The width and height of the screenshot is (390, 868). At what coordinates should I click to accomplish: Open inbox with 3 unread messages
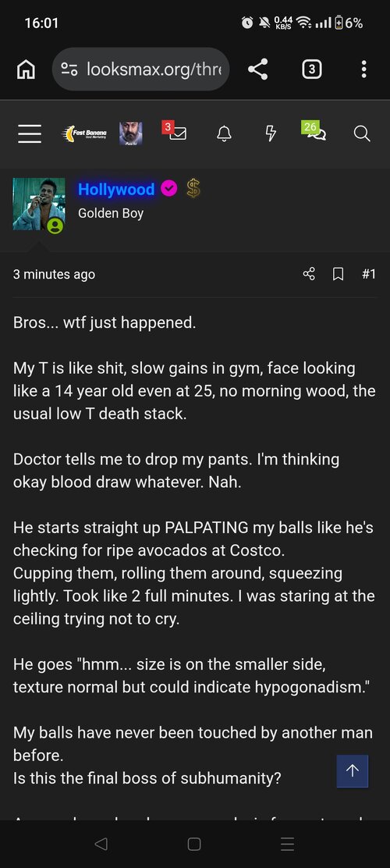pyautogui.click(x=175, y=131)
